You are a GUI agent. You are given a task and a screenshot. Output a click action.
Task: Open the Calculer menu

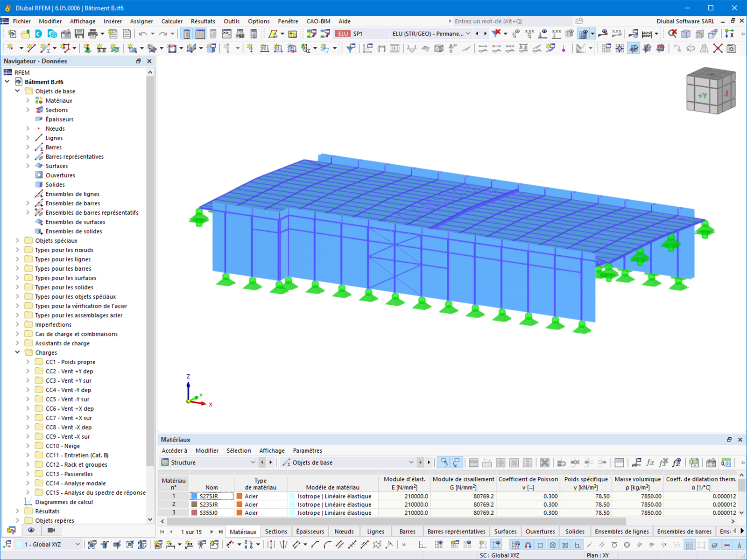172,21
